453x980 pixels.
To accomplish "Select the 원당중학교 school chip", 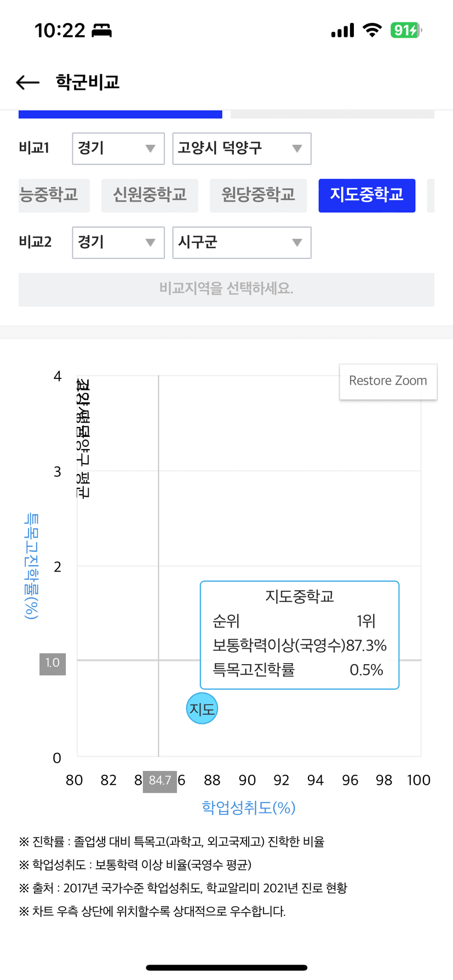I will [258, 195].
